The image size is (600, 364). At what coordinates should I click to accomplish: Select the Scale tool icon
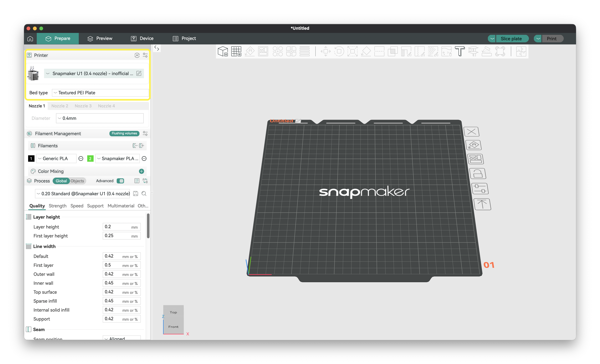pyautogui.click(x=352, y=51)
